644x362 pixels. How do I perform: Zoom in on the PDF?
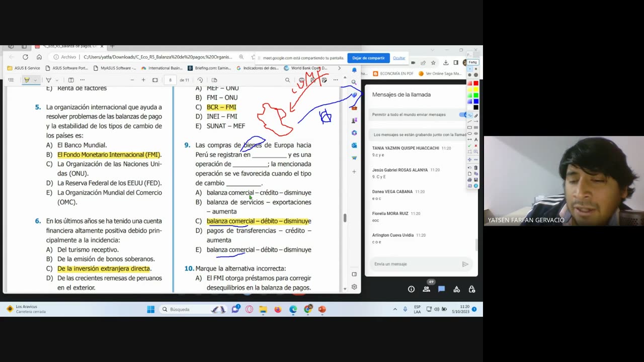[143, 80]
